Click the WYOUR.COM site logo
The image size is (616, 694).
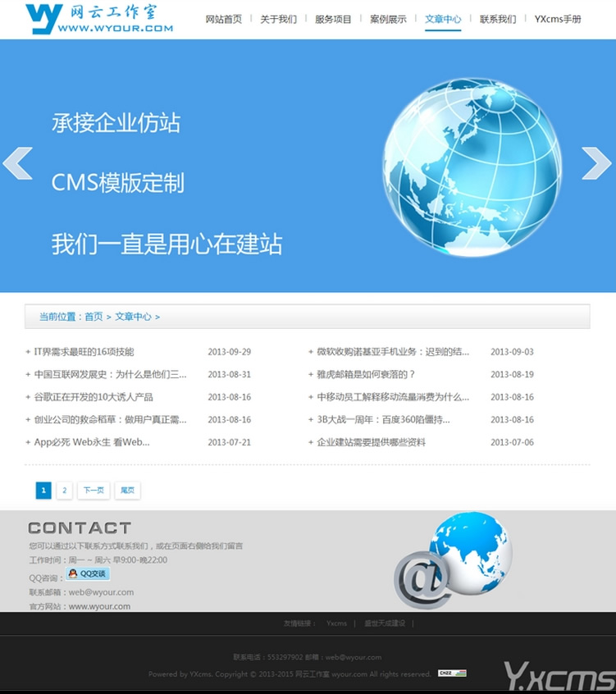pos(99,19)
